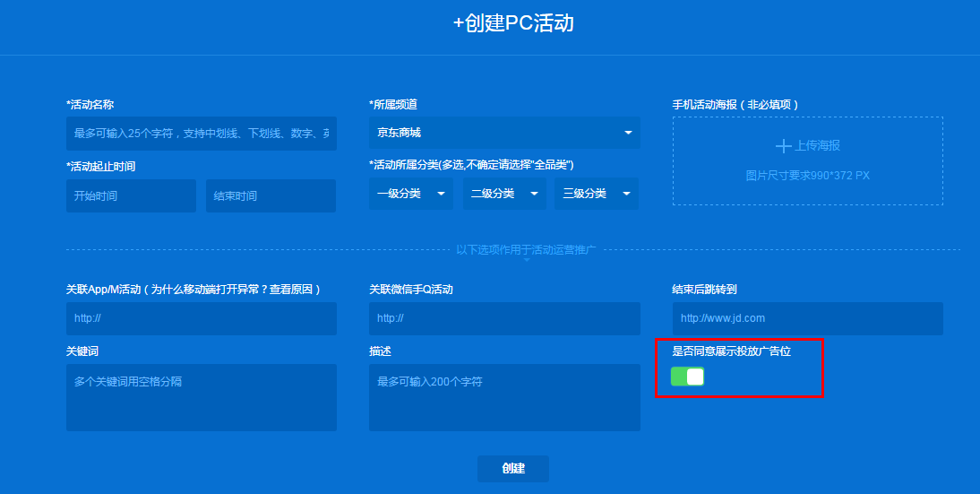Viewport: 980px width, 494px height.
Task: Click the +创建PC活动 page heading
Action: pyautogui.click(x=513, y=23)
